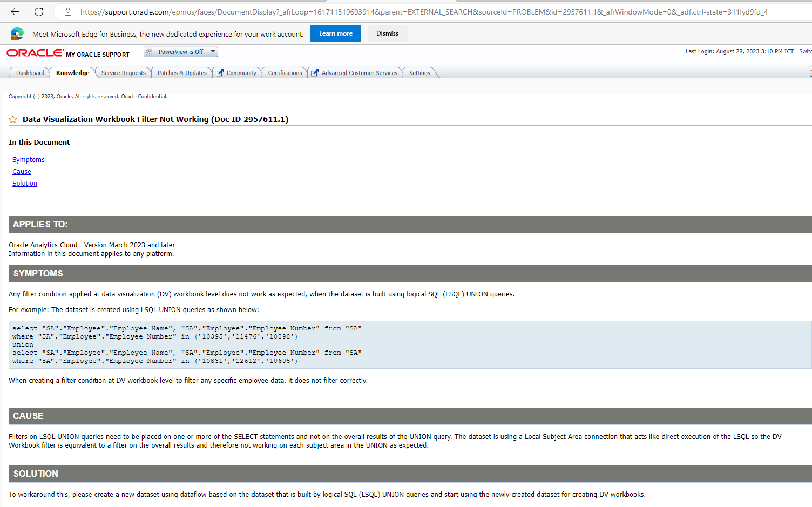
Task: Open Patches & Updates tab
Action: pos(182,73)
